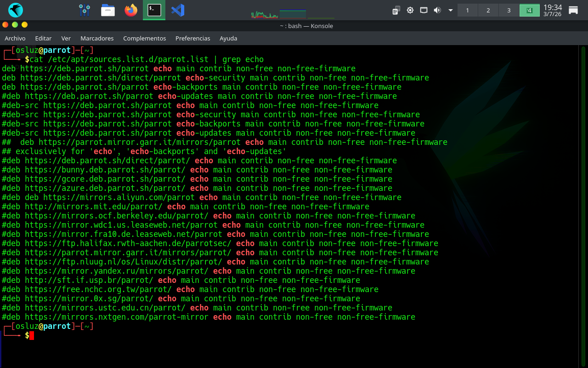Screen dimensions: 588x368
Task: Expand hidden system tray icons arrow
Action: tap(451, 10)
